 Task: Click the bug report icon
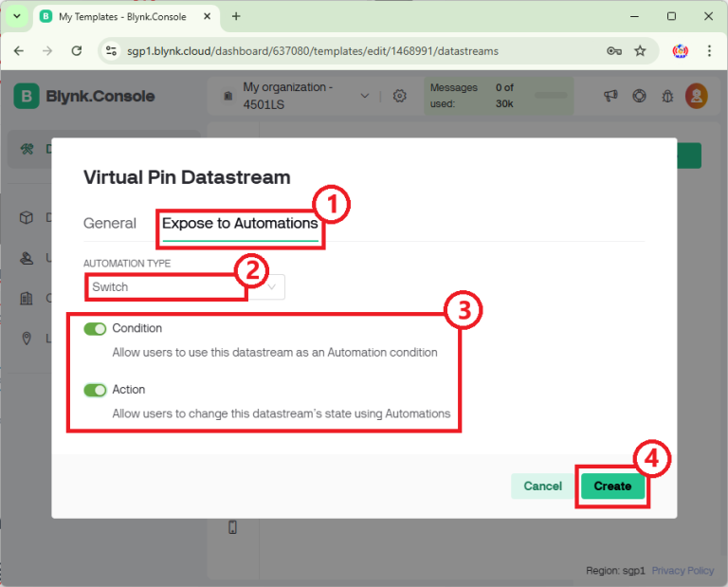click(x=667, y=96)
